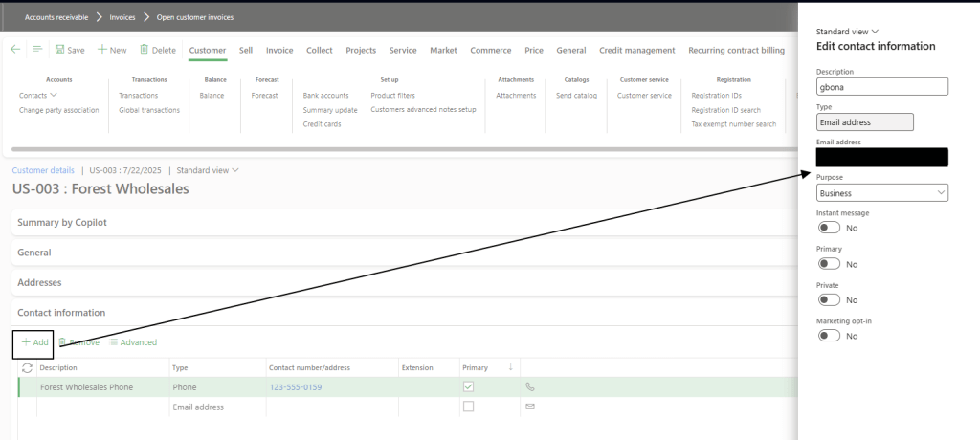Check Primary checkbox for Email address row
This screenshot has width=980, height=440.
468,407
